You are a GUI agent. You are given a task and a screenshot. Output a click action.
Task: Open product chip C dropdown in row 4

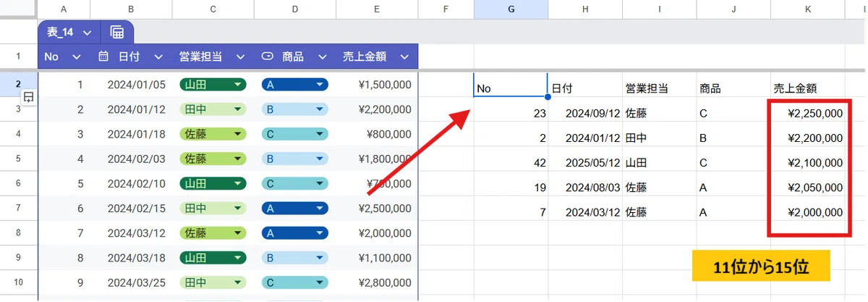pyautogui.click(x=319, y=134)
